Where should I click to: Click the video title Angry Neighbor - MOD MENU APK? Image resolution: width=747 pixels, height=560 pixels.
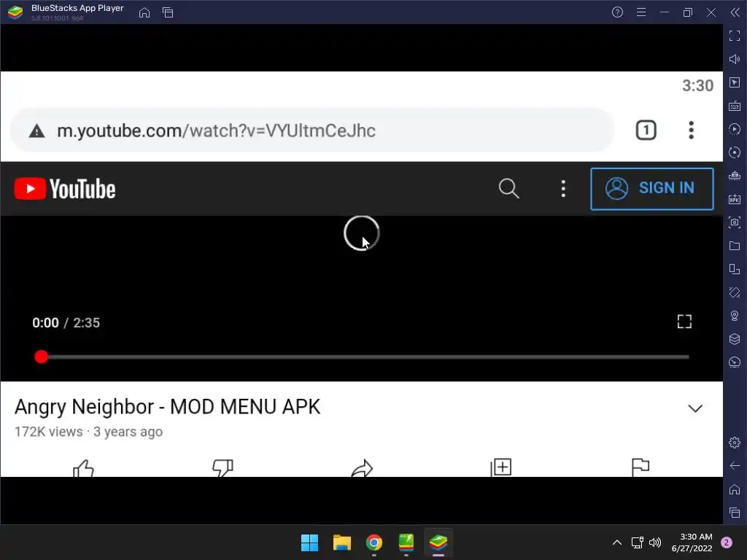[x=167, y=407]
